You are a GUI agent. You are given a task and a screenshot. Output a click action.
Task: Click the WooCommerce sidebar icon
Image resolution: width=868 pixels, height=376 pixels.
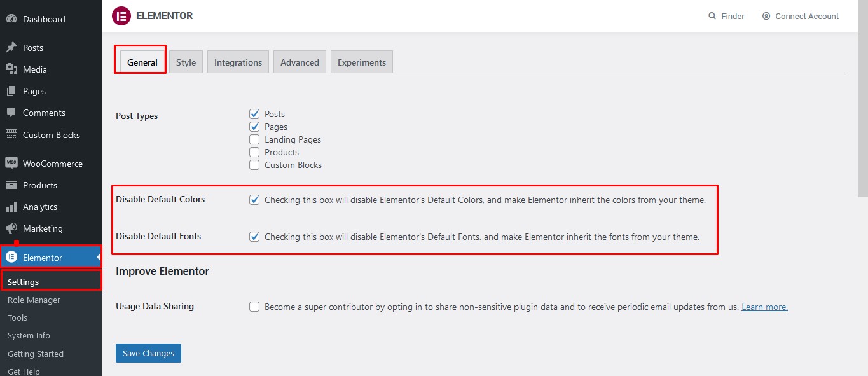coord(11,163)
